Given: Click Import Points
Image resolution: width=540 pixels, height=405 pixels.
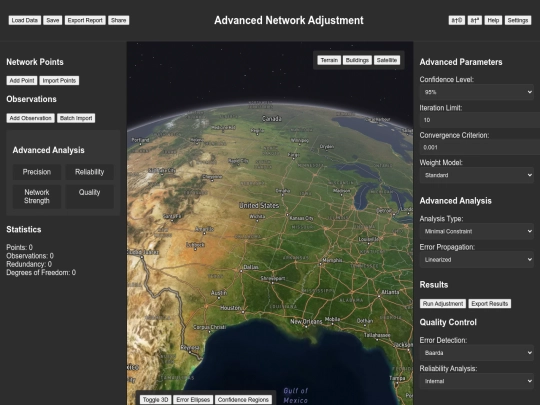Looking at the screenshot, I should pyautogui.click(x=59, y=81).
